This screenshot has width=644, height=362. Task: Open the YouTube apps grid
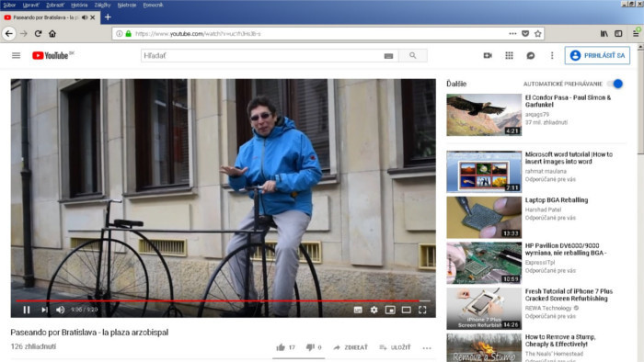(509, 55)
